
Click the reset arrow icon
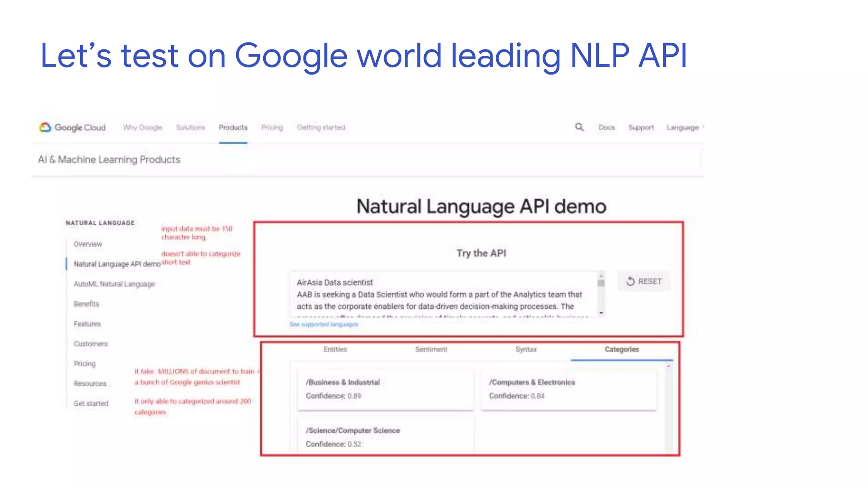[630, 281]
